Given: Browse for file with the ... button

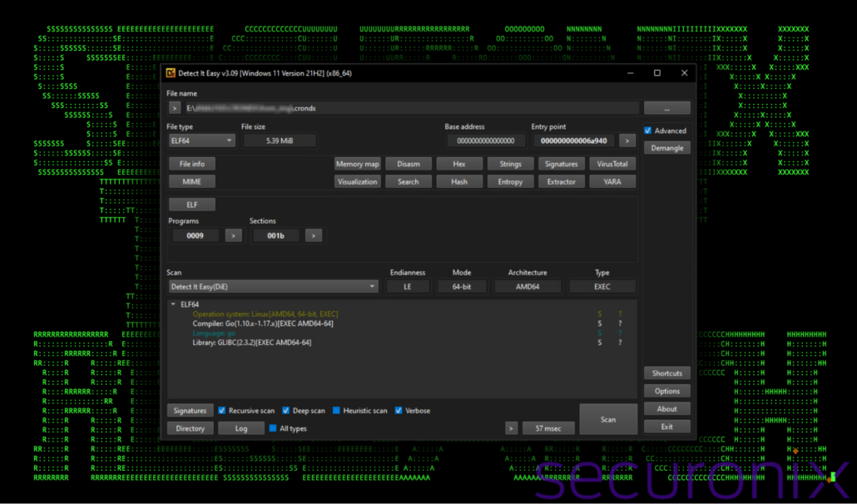Looking at the screenshot, I should click(666, 108).
